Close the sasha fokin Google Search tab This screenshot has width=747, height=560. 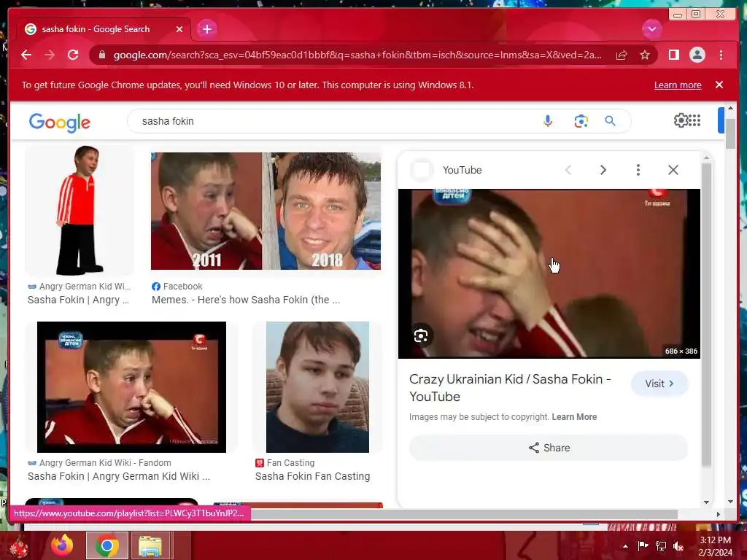pos(179,29)
